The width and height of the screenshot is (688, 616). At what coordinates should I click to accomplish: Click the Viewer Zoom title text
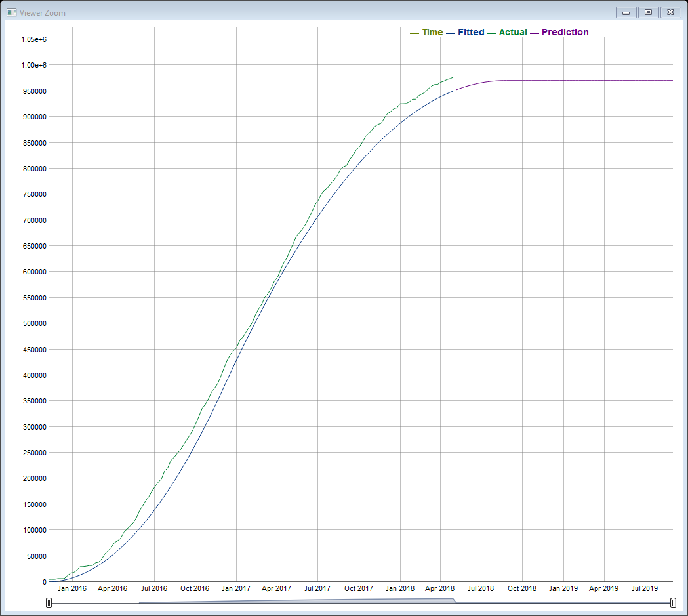[x=43, y=13]
